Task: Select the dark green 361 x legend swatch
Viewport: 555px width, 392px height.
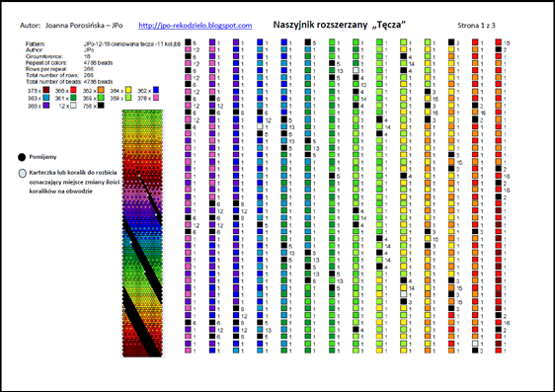Action: coord(74,98)
